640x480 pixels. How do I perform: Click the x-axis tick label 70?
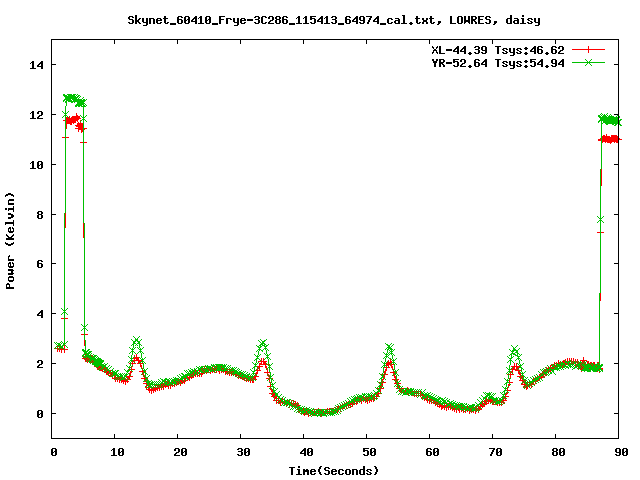coord(495,452)
